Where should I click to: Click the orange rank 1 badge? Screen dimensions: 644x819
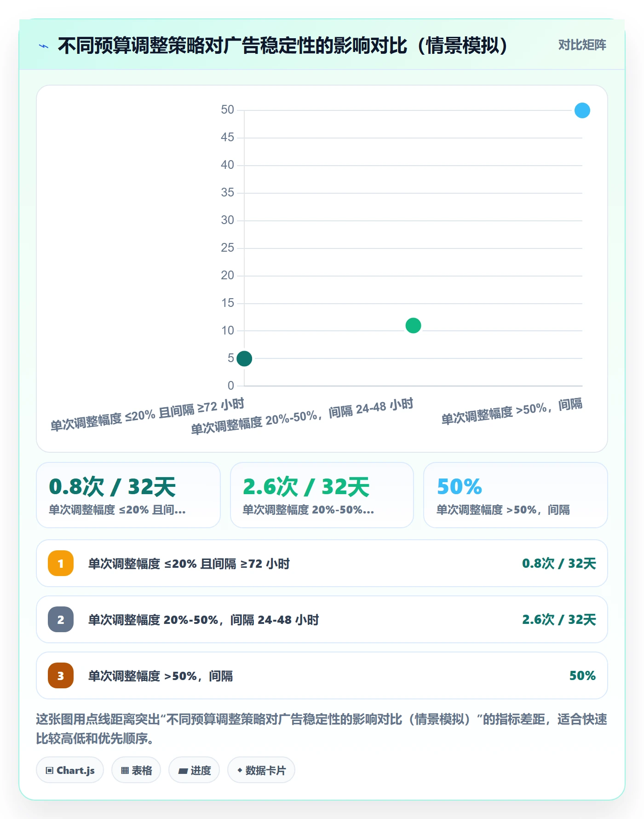click(x=61, y=563)
